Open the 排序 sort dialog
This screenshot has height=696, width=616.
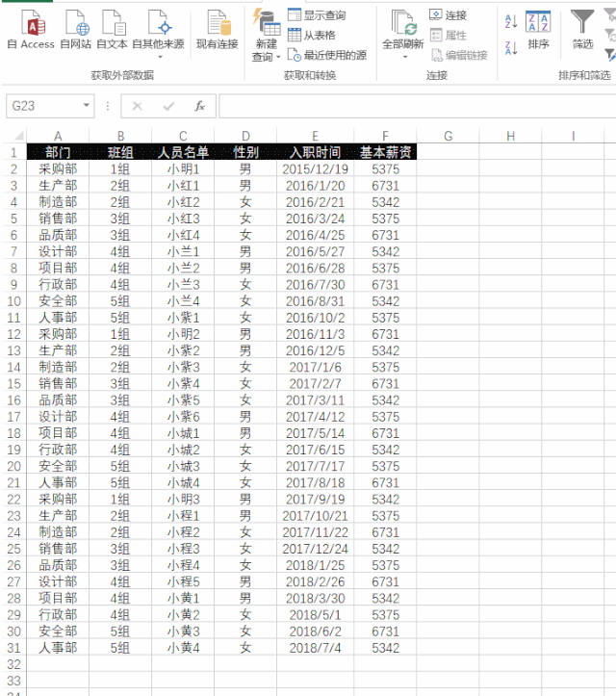coord(538,30)
